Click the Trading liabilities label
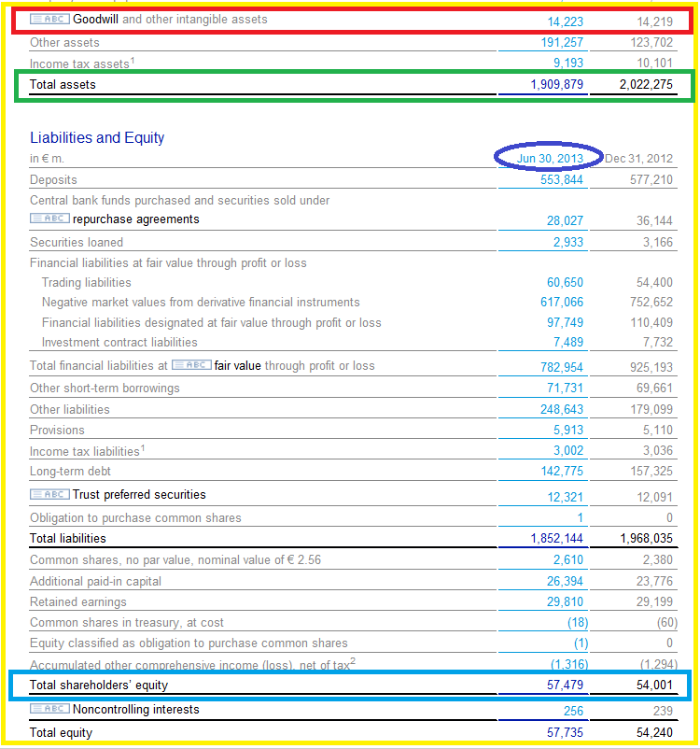700x749 pixels. [x=87, y=282]
